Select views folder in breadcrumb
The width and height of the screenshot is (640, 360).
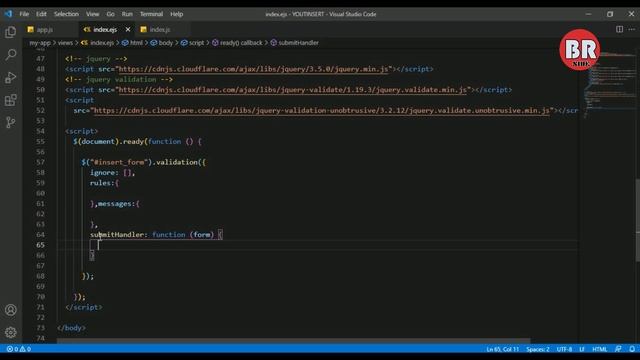click(x=65, y=42)
